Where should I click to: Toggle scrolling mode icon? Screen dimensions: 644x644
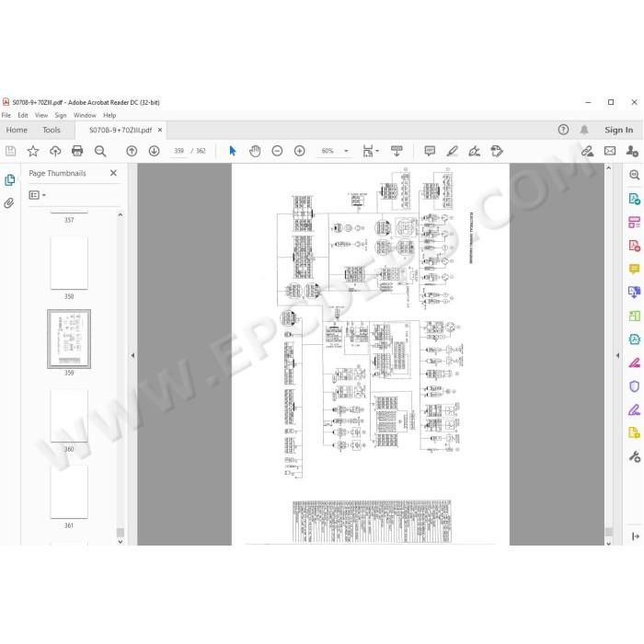point(397,151)
